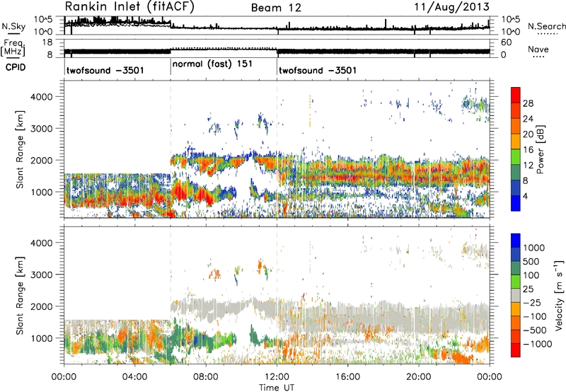Click inside the power slant-range plot panel
This screenshot has width=566, height=392.
pos(277,149)
